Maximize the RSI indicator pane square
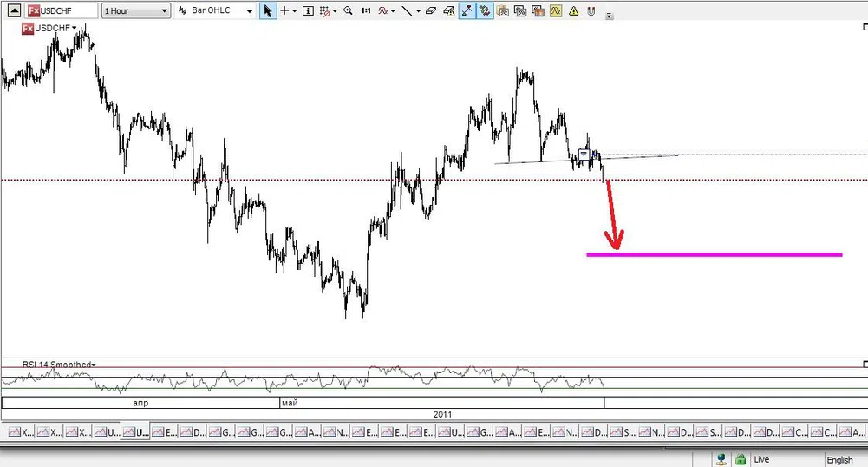868x467 pixels. click(x=865, y=364)
